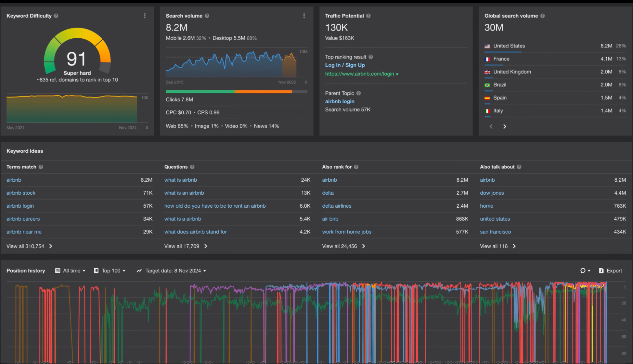View all 310,754 terms match keywords
Viewport: 633px width, 364px height.
click(x=29, y=246)
